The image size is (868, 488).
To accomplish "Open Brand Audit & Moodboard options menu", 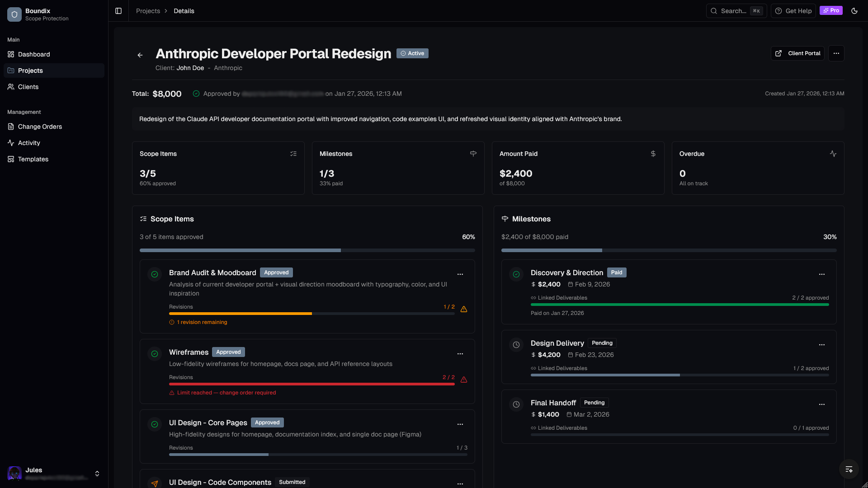I will point(460,274).
